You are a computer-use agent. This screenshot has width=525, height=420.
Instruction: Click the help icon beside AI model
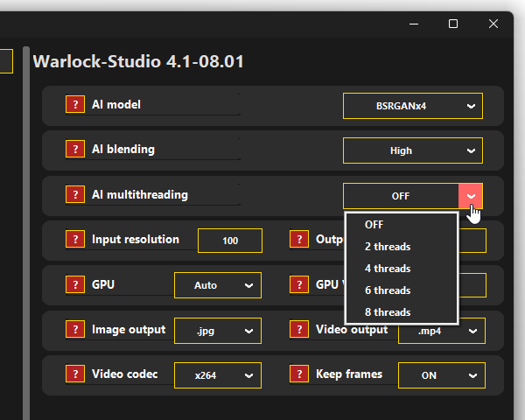[x=75, y=105]
